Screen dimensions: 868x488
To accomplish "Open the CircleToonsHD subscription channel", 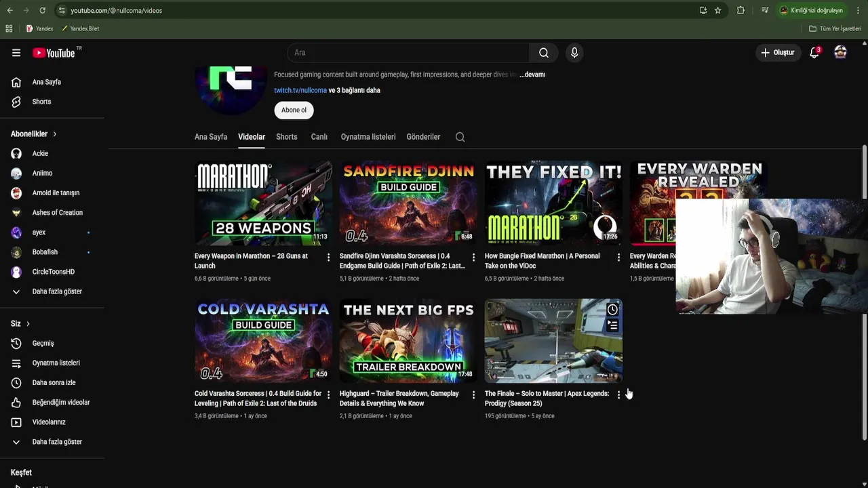I will 52,272.
